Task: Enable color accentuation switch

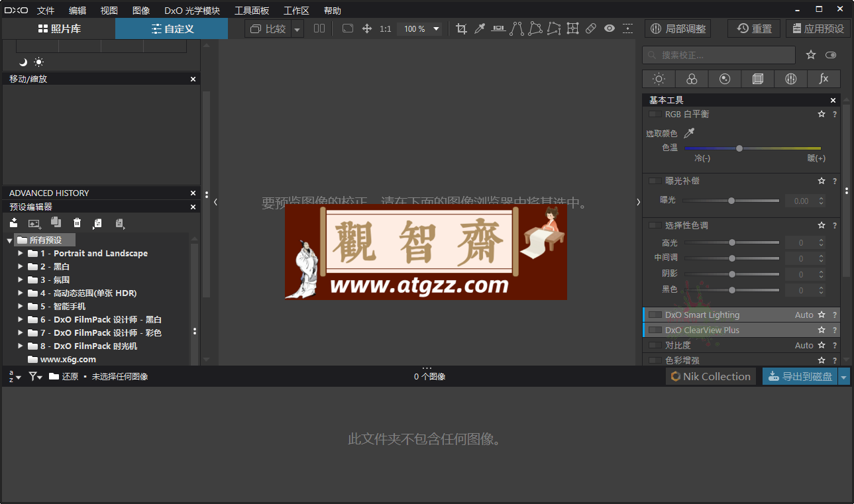Action: (655, 360)
